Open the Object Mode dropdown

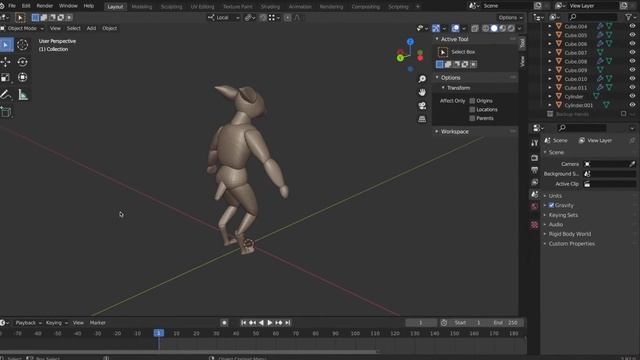[x=22, y=28]
